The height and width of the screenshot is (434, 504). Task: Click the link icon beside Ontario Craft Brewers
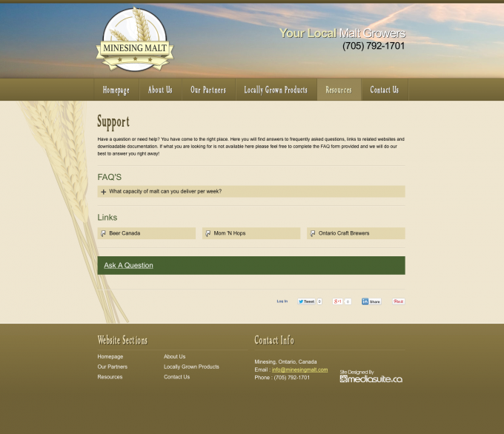[313, 233]
